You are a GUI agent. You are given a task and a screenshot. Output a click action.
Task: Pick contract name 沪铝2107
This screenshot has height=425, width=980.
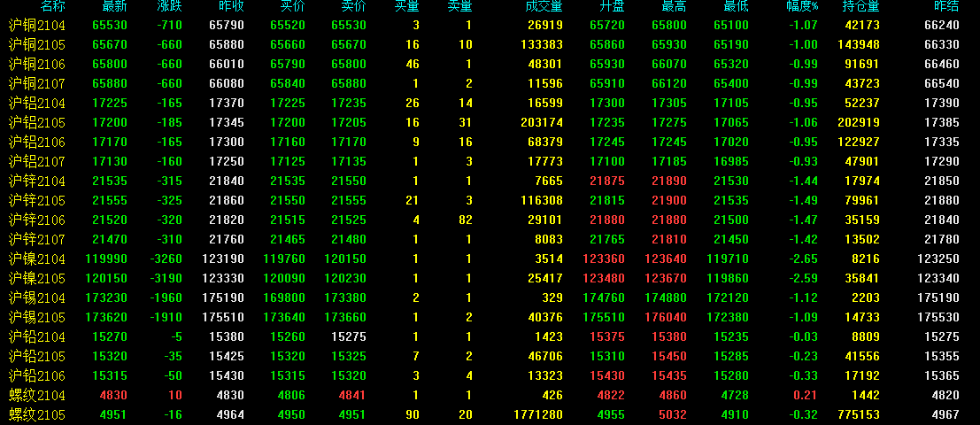[37, 162]
